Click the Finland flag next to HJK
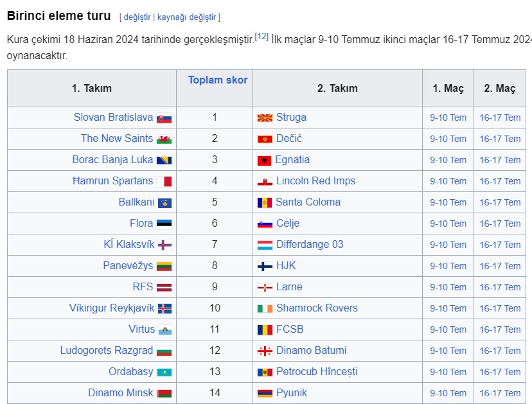Viewport: 532px width, 404px height. [265, 267]
